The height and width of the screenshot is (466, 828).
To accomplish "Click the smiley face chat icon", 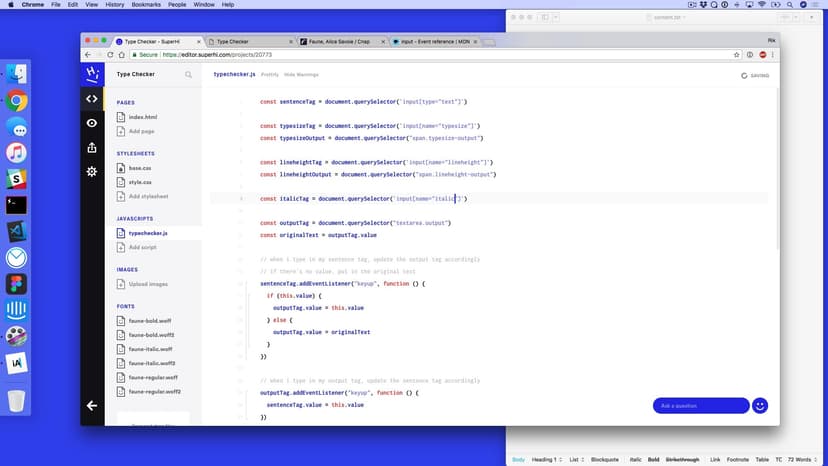I will pyautogui.click(x=760, y=405).
